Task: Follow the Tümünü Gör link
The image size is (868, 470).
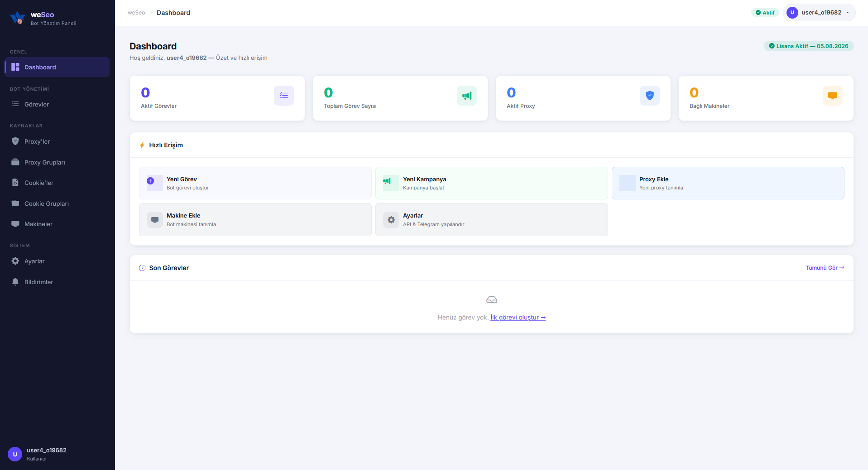Action: [x=825, y=268]
